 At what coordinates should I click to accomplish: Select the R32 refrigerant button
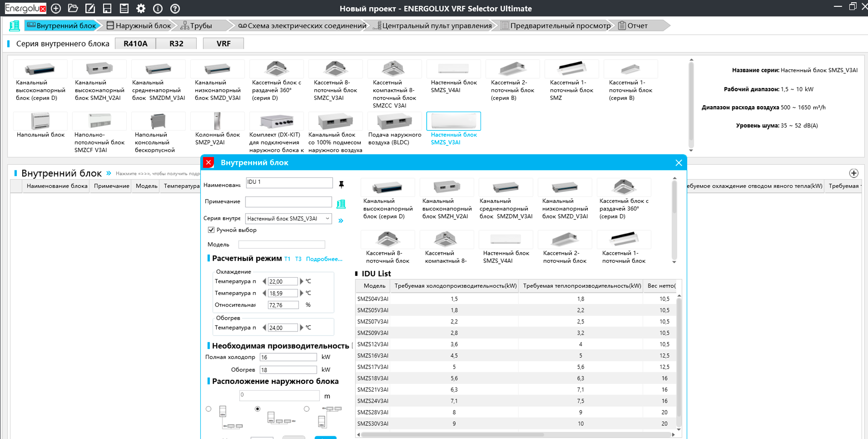tap(176, 43)
